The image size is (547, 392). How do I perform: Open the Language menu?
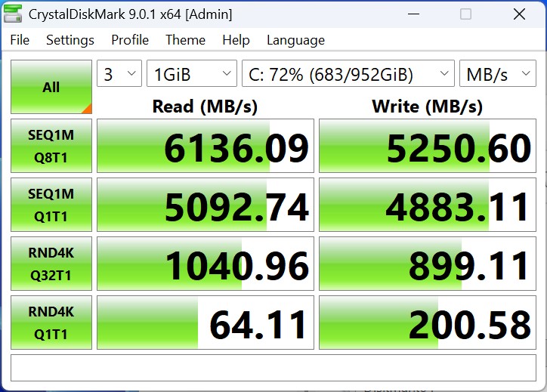[x=295, y=40]
